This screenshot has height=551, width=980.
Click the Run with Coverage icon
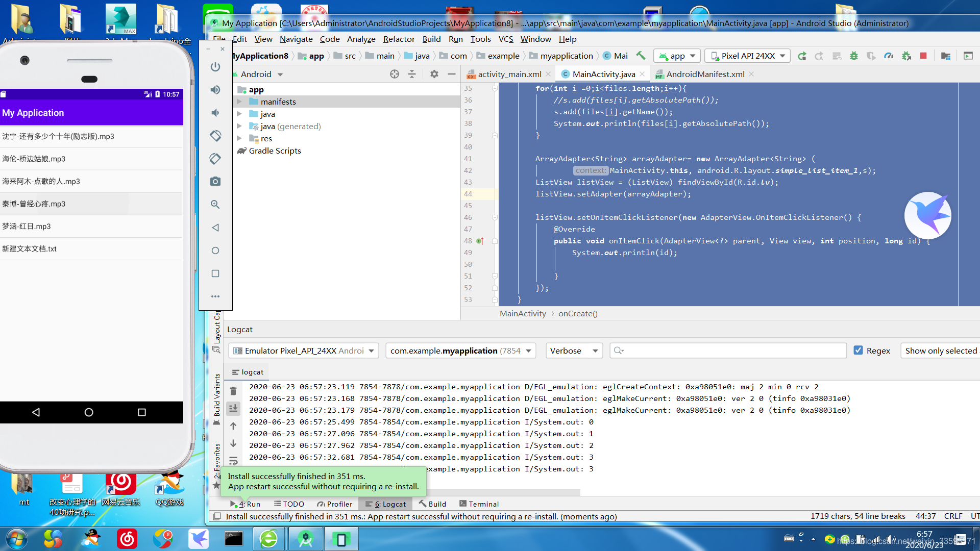click(x=871, y=56)
